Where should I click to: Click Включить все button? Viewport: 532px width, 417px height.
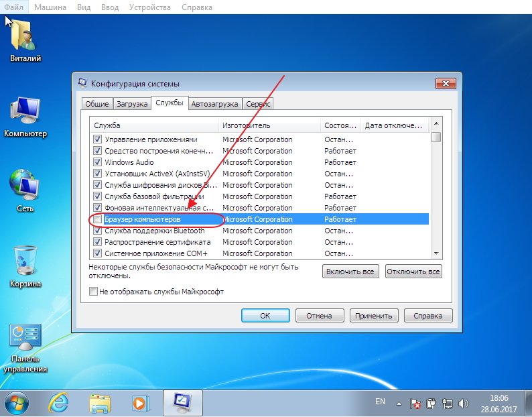pyautogui.click(x=350, y=272)
